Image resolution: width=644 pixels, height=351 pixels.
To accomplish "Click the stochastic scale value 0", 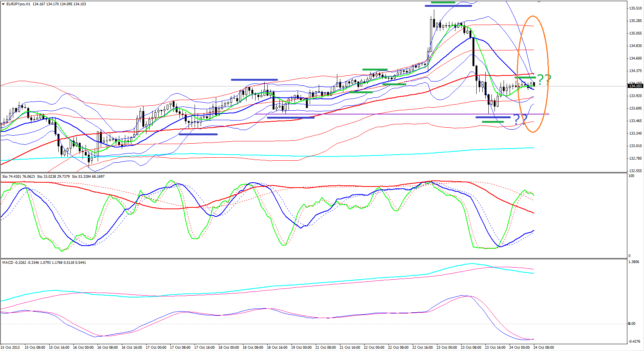I will (x=630, y=256).
